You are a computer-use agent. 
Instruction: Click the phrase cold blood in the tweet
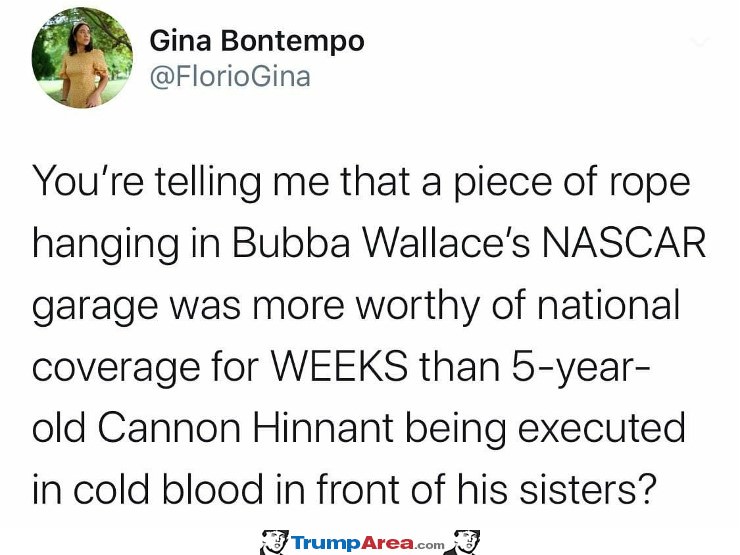click(x=168, y=488)
